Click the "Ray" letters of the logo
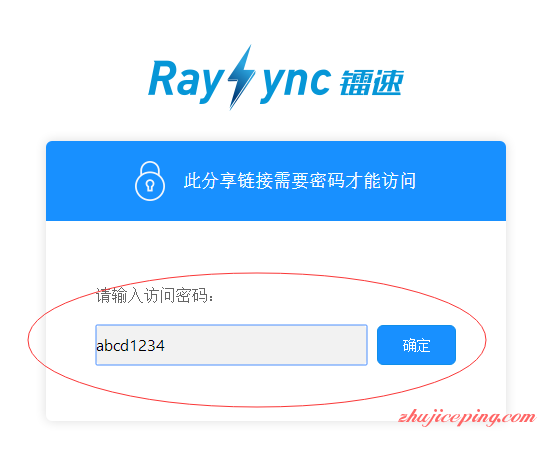 [185, 82]
